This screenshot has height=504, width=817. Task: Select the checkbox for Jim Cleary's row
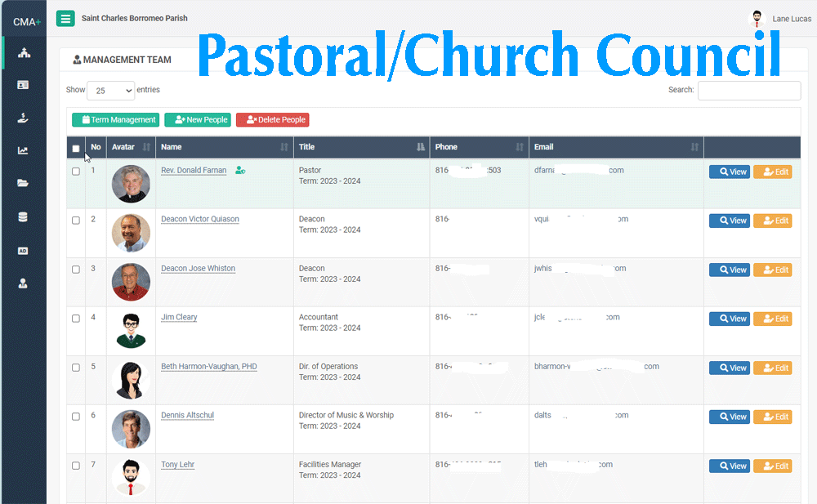[x=76, y=319]
